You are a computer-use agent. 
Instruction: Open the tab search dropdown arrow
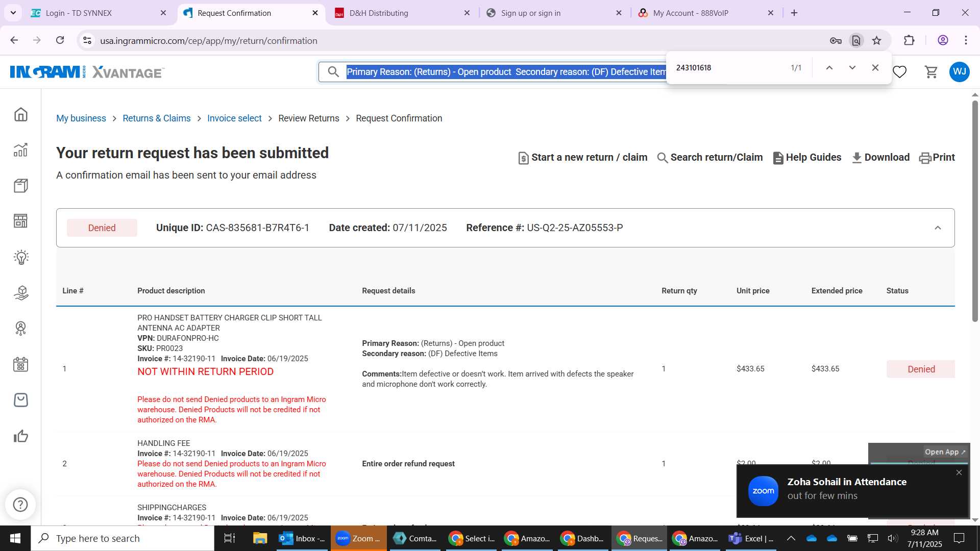pos(13,13)
